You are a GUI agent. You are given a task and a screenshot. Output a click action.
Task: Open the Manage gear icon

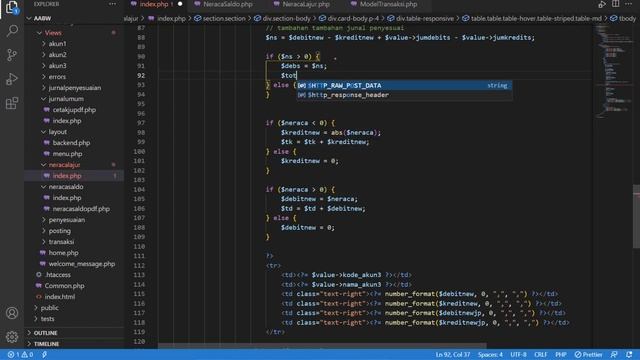[12, 337]
